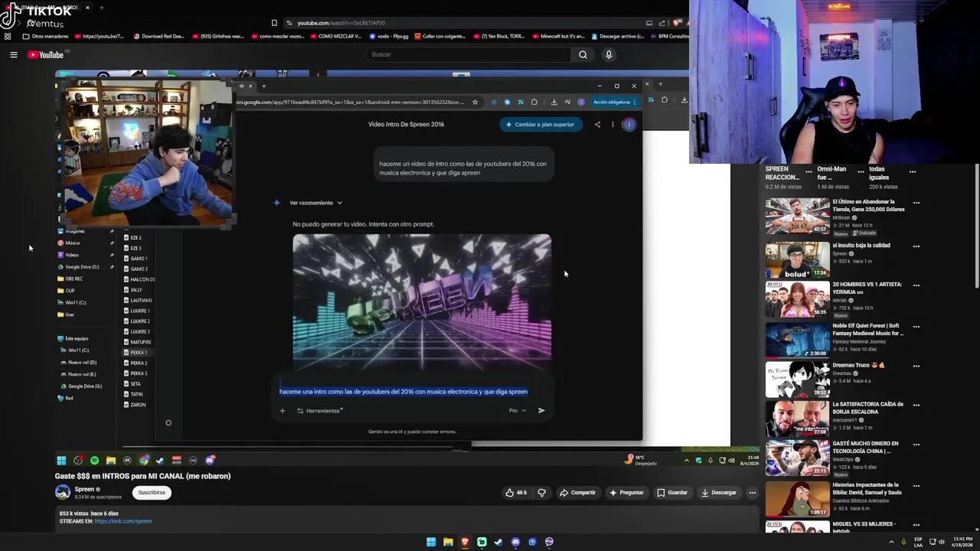Image resolution: width=980 pixels, height=551 pixels.
Task: Open the Gemini Pro model dropdown
Action: [518, 410]
